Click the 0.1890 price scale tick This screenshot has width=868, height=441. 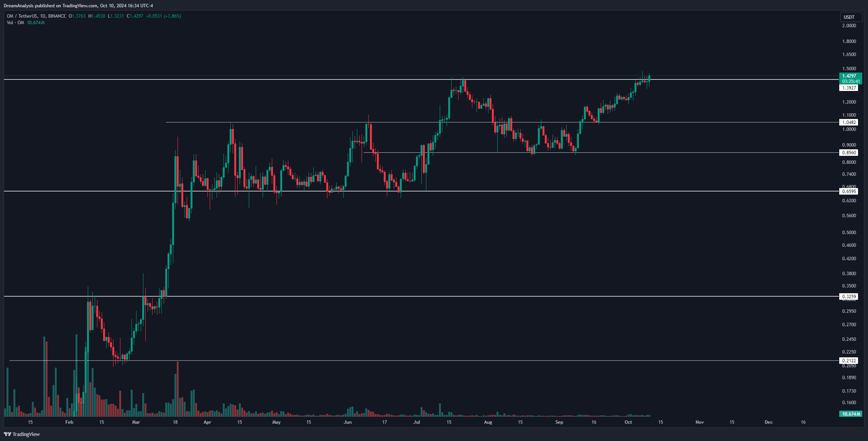pyautogui.click(x=849, y=378)
